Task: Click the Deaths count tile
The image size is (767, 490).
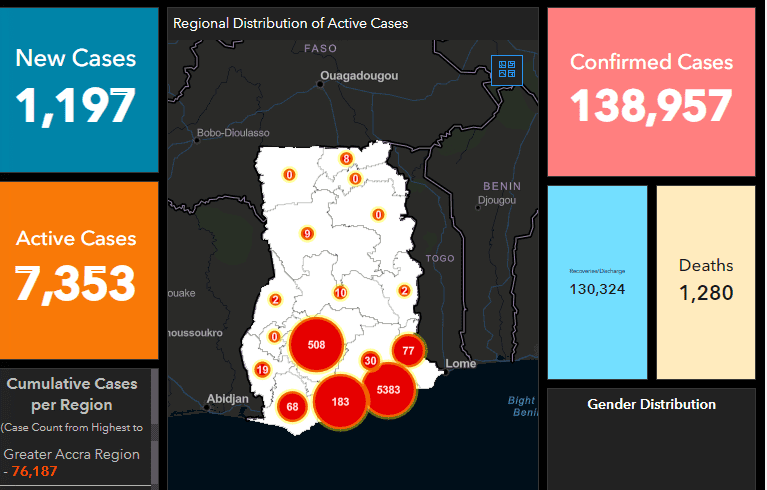Action: (706, 282)
